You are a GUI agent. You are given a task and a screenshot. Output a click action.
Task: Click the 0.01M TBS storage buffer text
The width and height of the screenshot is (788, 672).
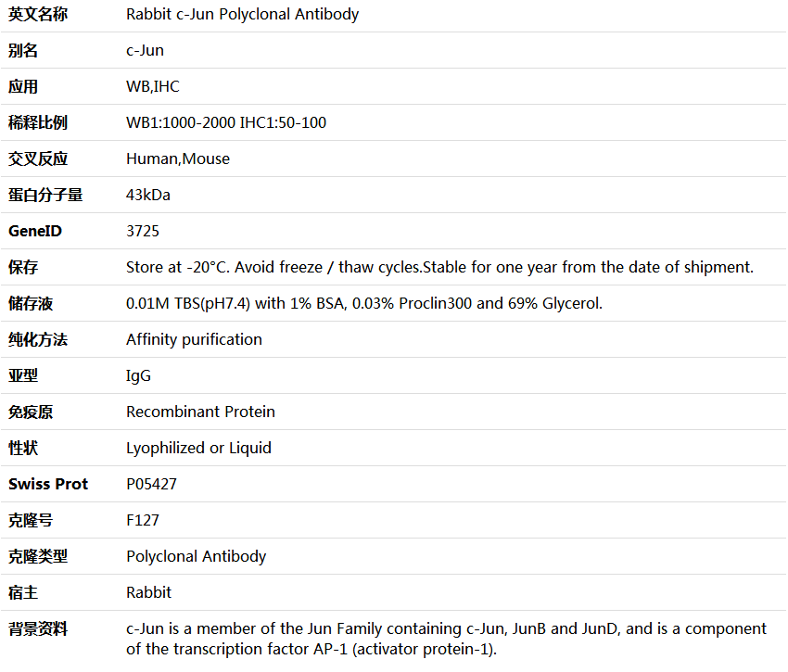(363, 304)
